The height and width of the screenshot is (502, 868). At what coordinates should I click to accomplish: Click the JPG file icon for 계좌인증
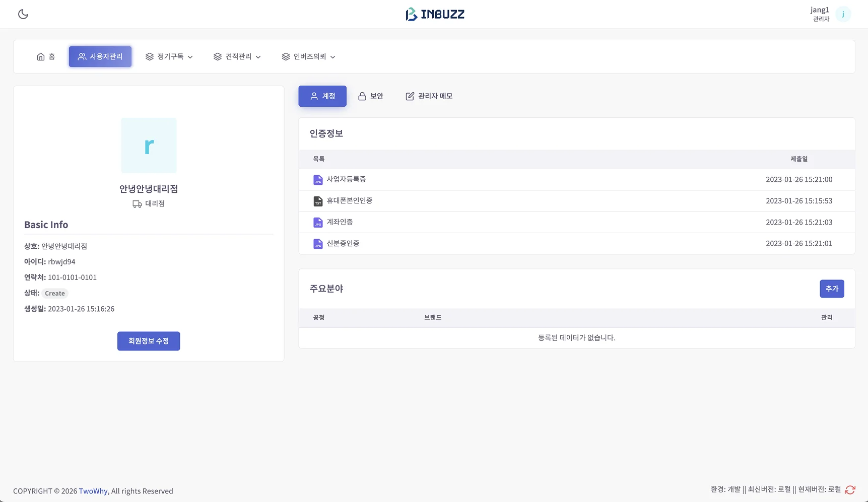click(318, 223)
